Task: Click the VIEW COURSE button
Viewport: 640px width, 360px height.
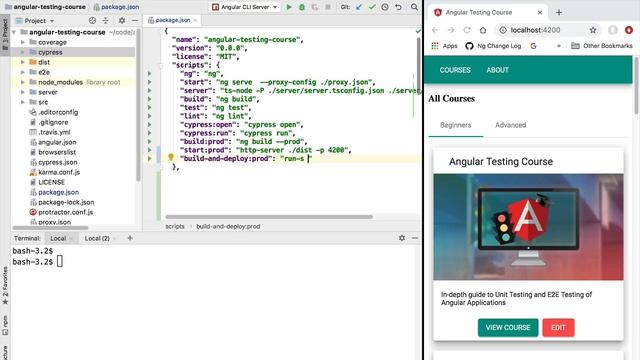Action: click(508, 328)
